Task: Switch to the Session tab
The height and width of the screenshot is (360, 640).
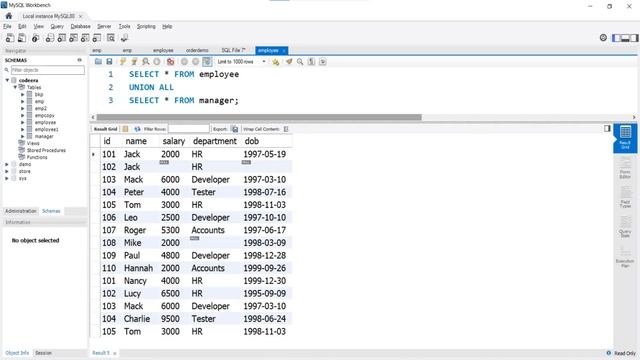Action: 43,353
